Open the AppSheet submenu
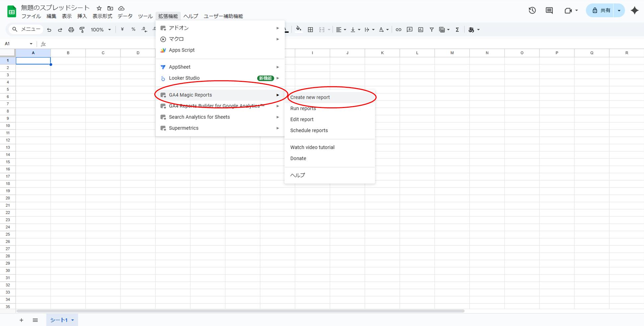Image resolution: width=644 pixels, height=326 pixels. click(220, 67)
